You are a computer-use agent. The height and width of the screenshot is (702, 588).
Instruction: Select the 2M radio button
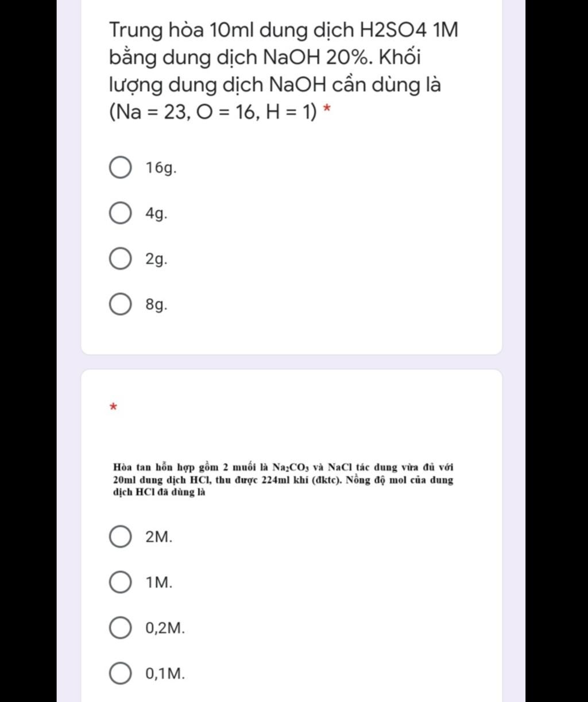tap(119, 537)
